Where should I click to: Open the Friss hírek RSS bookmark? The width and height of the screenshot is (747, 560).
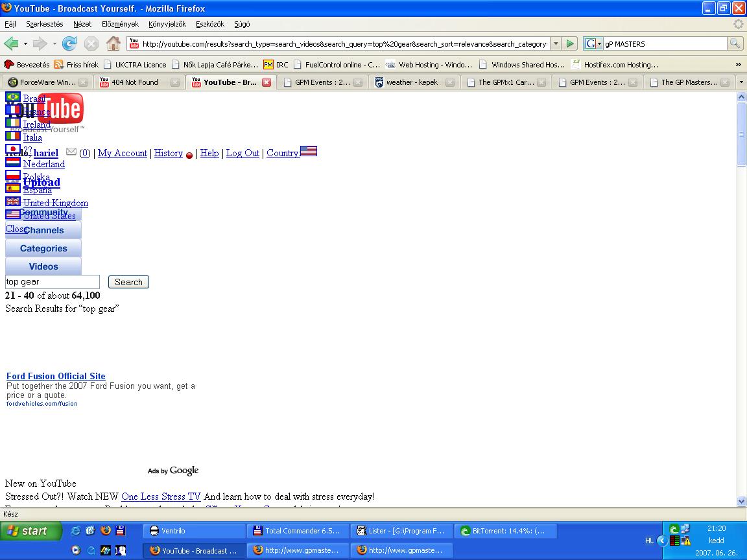point(77,64)
